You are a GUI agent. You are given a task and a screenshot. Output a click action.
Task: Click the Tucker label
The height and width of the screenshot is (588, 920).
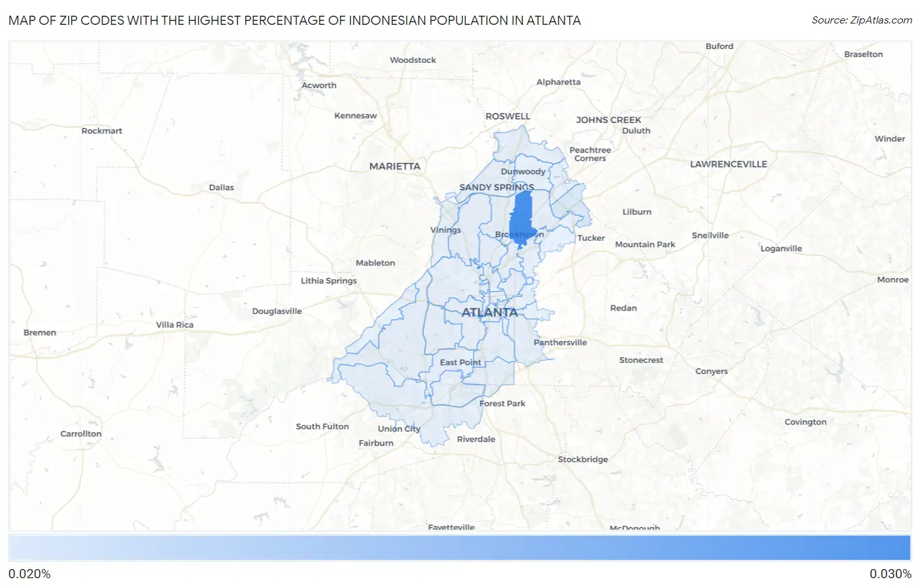coord(591,238)
